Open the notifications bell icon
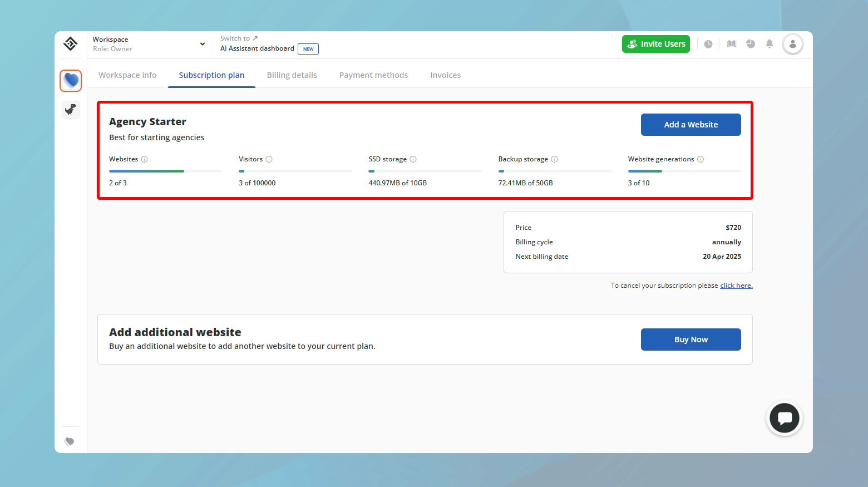Image resolution: width=868 pixels, height=487 pixels. click(x=770, y=43)
